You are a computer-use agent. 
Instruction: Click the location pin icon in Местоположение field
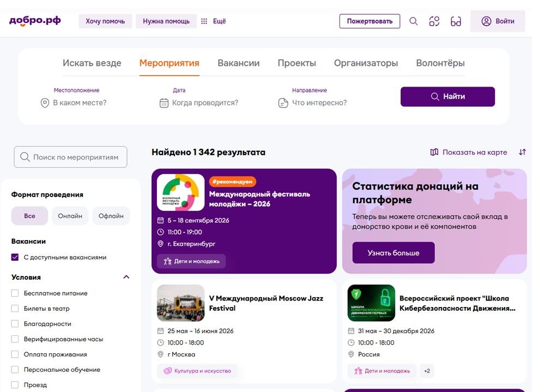[45, 102]
